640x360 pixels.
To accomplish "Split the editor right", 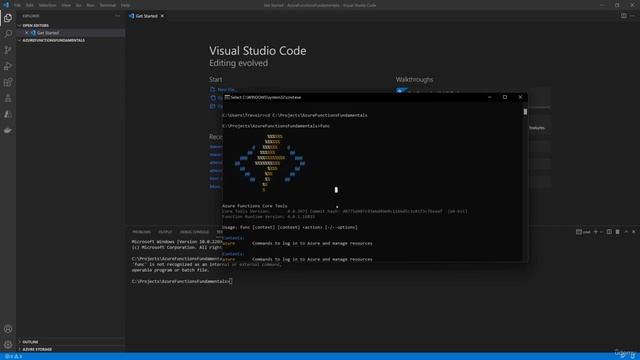I will pyautogui.click(x=624, y=16).
